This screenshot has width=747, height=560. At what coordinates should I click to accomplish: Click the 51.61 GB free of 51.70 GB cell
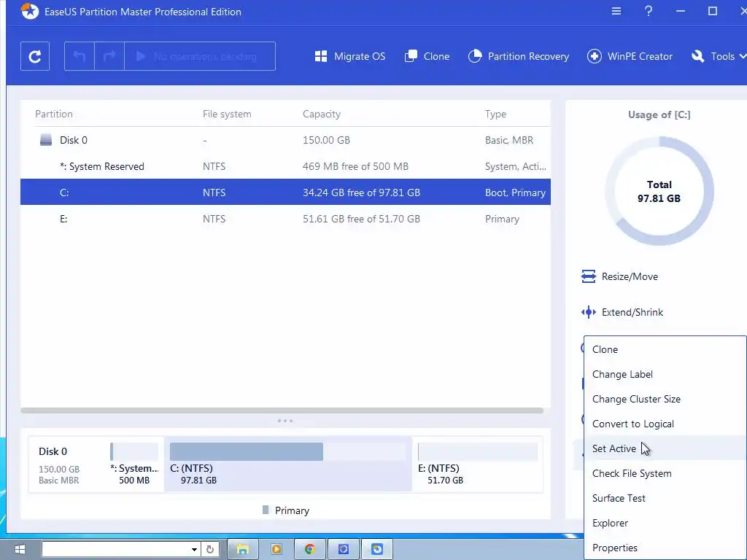coord(361,219)
